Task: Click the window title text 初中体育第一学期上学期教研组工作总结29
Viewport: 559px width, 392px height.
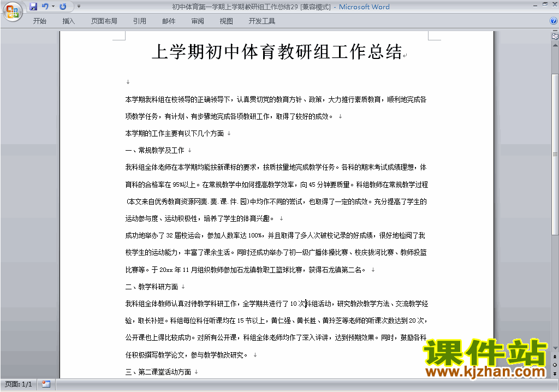Action: pos(235,7)
